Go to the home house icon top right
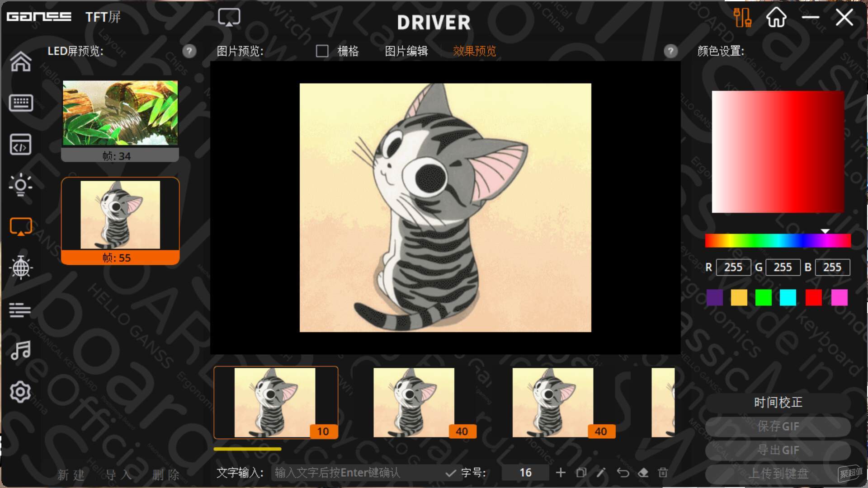 pos(776,18)
